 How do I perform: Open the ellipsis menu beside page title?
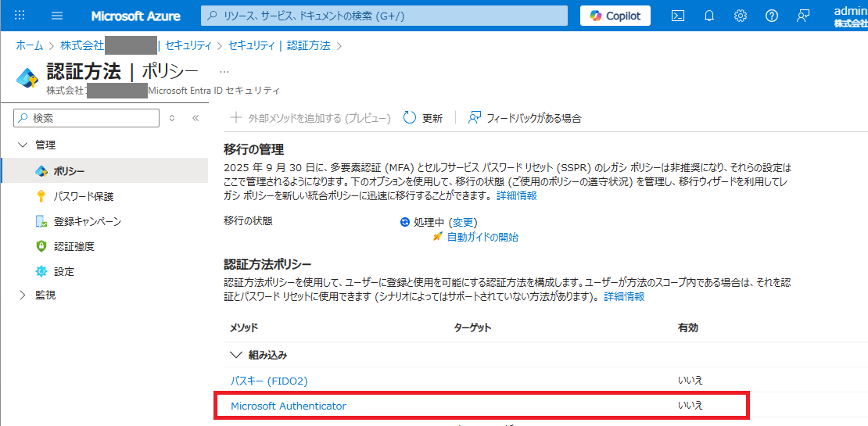coord(224,72)
